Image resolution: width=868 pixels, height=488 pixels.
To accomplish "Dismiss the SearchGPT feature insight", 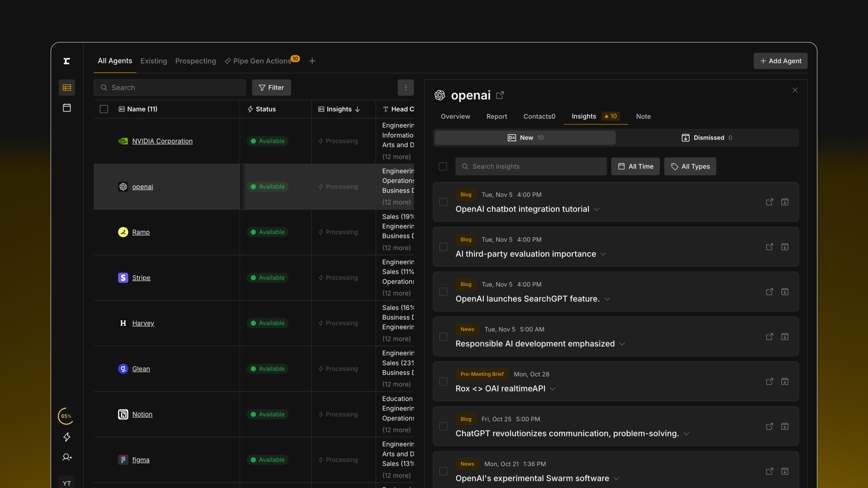I will (x=785, y=292).
